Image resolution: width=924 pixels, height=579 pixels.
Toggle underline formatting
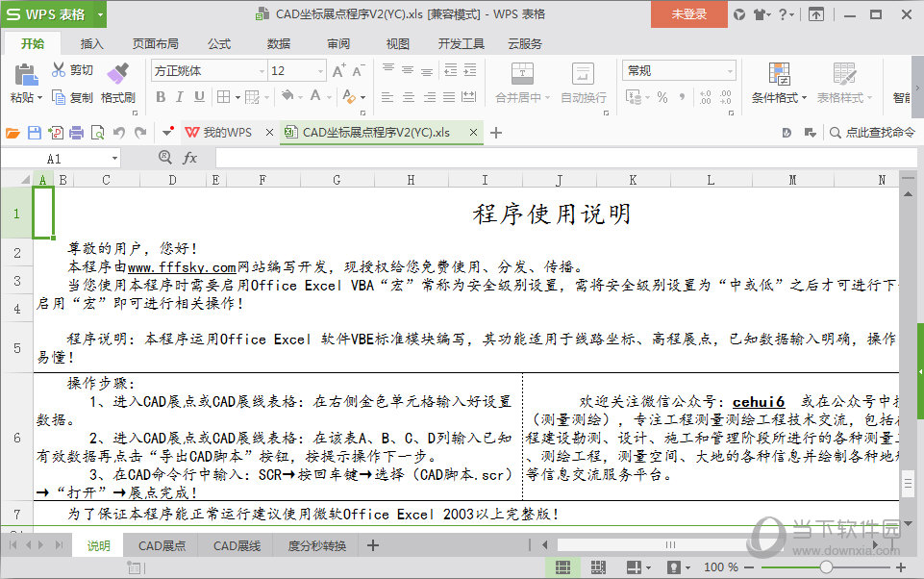pos(200,97)
